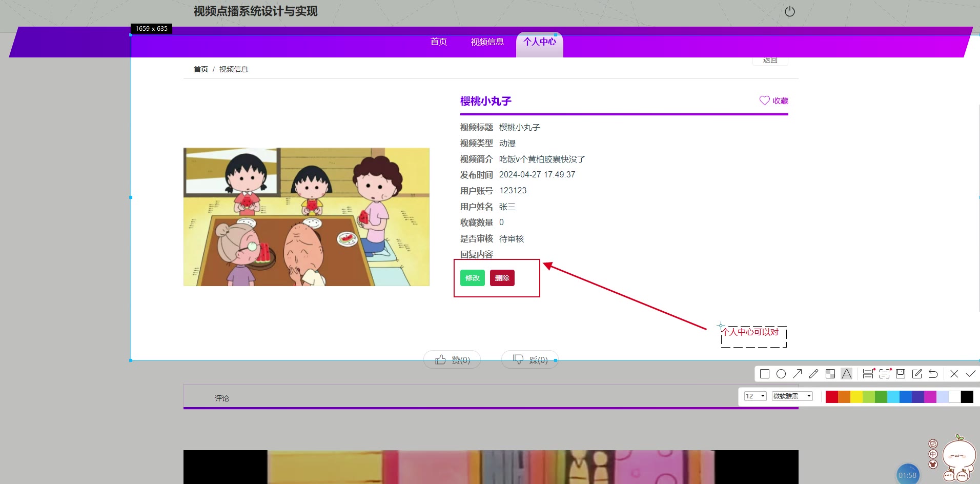Click the power logout icon
The image size is (980, 484).
coord(790,11)
